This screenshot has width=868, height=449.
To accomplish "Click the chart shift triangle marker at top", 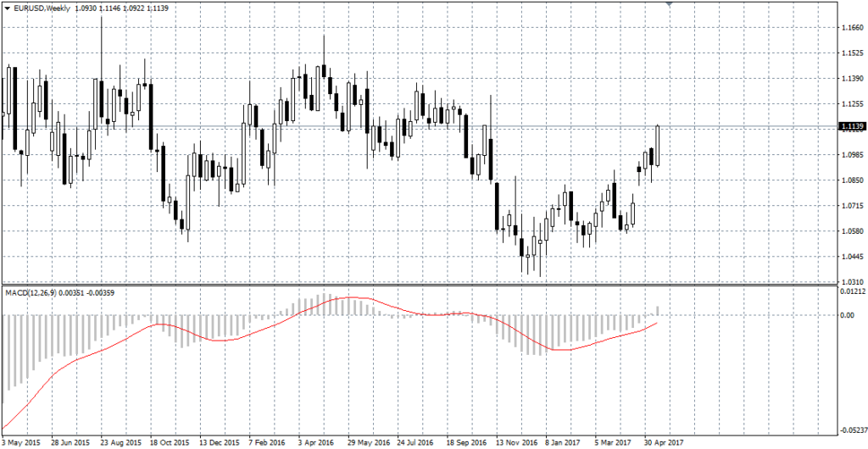I will click(670, 5).
